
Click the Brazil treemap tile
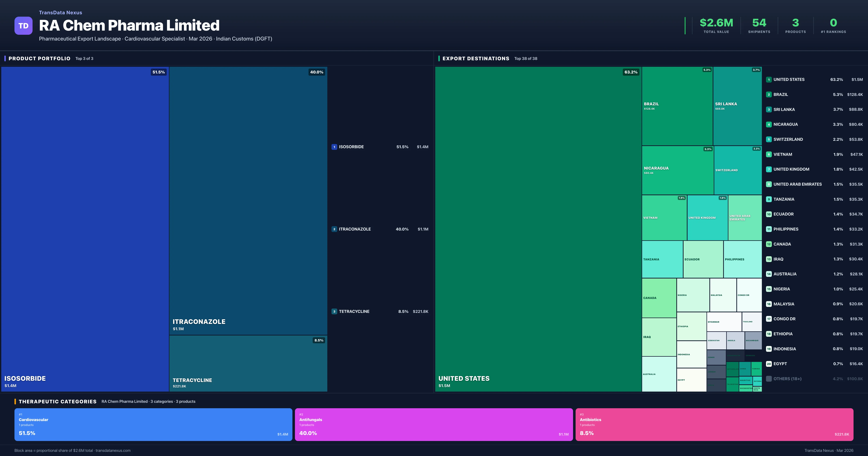point(677,106)
